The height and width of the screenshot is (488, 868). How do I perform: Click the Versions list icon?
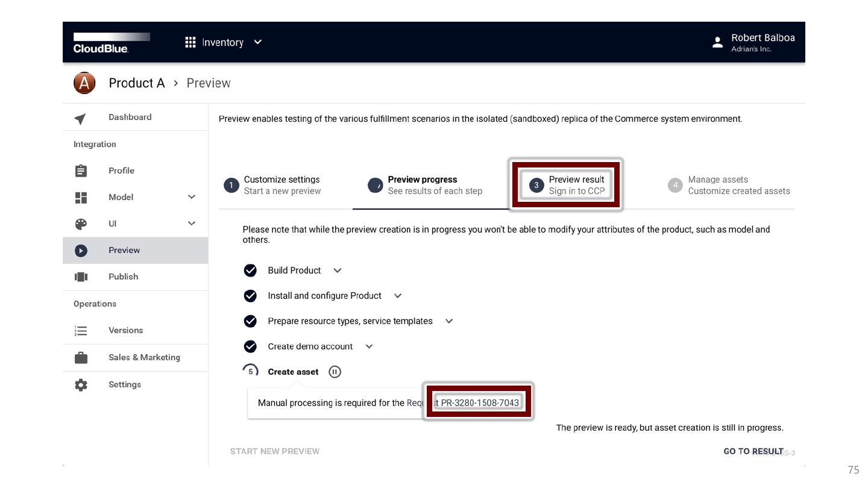tap(81, 331)
